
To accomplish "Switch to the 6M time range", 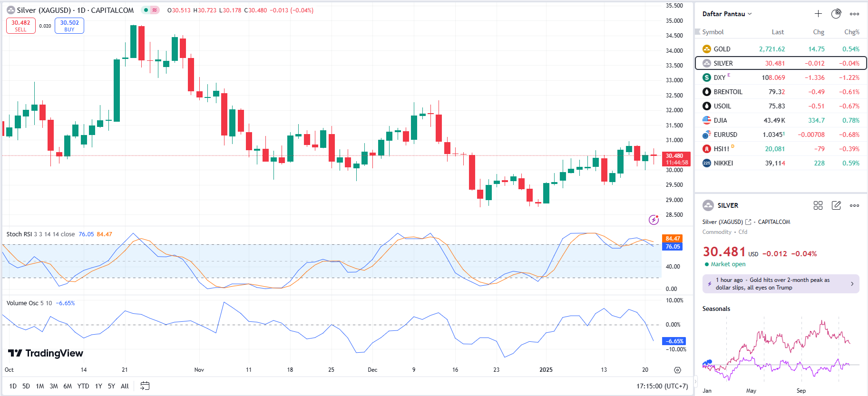I will click(x=68, y=386).
